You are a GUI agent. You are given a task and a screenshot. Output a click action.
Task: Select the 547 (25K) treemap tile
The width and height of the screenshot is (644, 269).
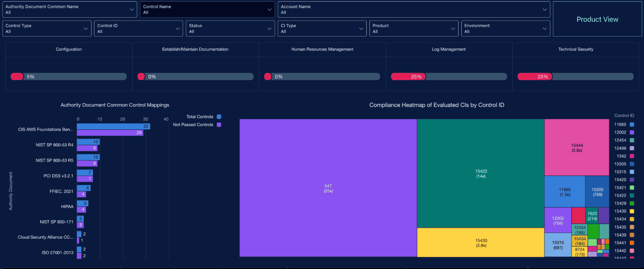pos(328,188)
